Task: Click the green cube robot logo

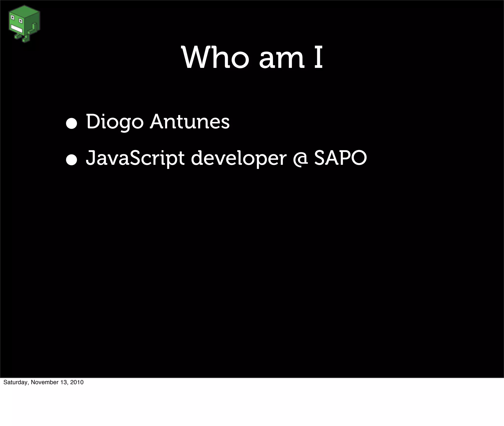Action: [x=24, y=23]
